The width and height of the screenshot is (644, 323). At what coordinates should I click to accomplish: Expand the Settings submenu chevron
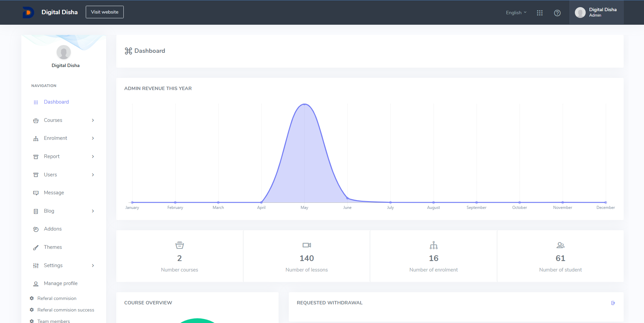coord(93,265)
